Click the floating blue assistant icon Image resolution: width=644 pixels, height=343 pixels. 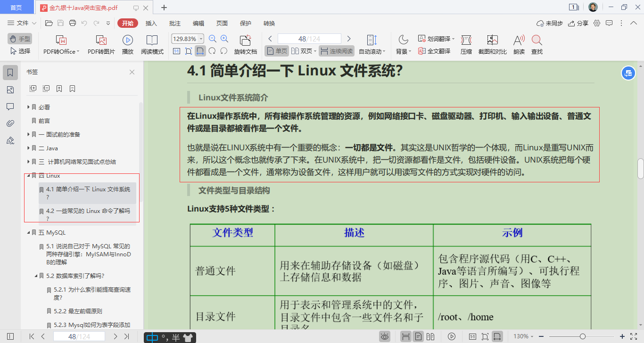(628, 73)
